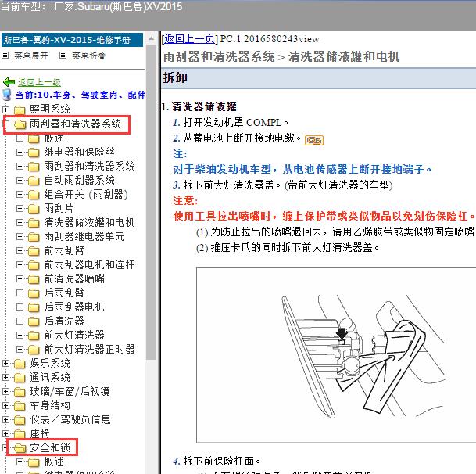The image size is (476, 474).
Task: Select the 安全和锁 tree item
Action: click(50, 448)
